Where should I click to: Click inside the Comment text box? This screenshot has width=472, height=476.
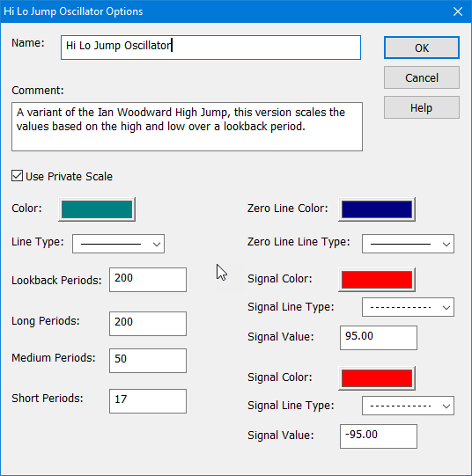click(187, 127)
